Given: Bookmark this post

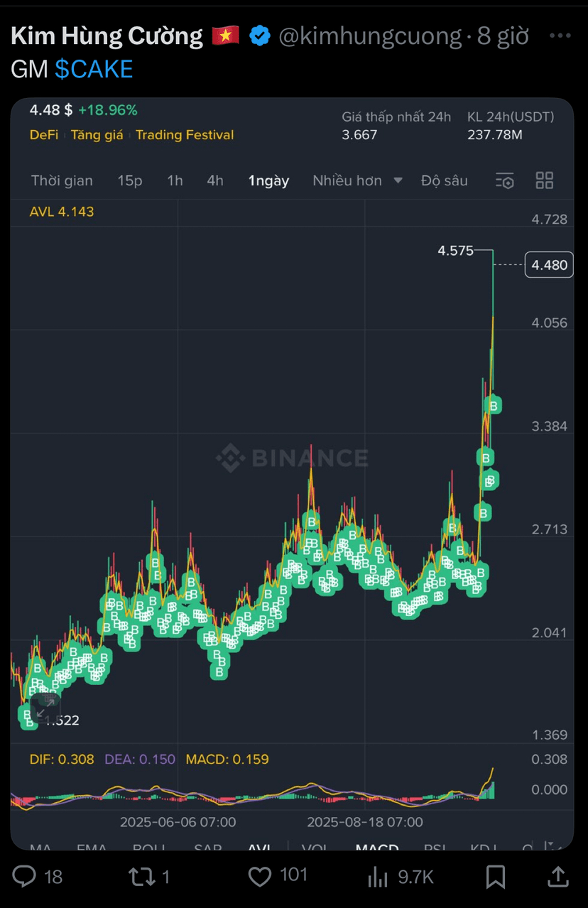Looking at the screenshot, I should pyautogui.click(x=496, y=877).
